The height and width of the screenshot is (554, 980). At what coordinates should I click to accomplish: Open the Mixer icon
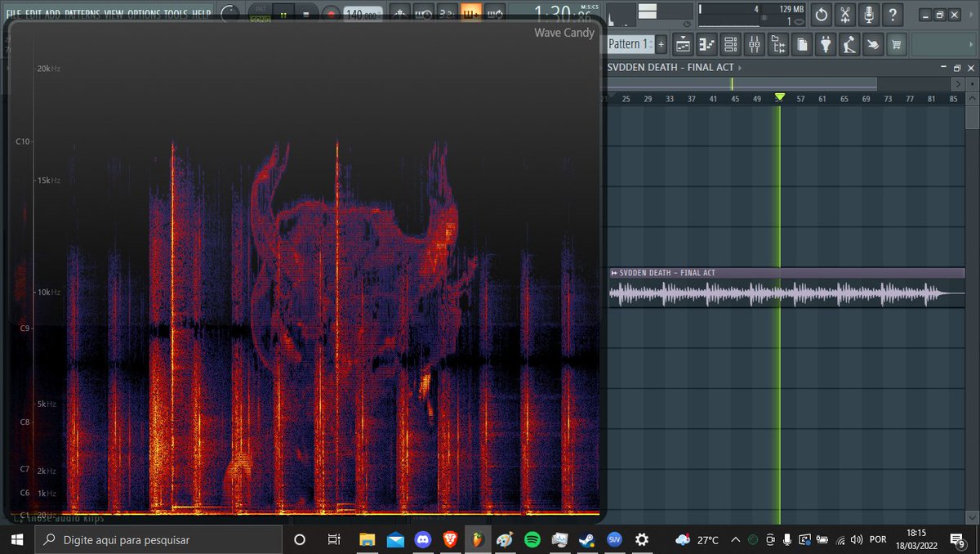click(x=755, y=44)
